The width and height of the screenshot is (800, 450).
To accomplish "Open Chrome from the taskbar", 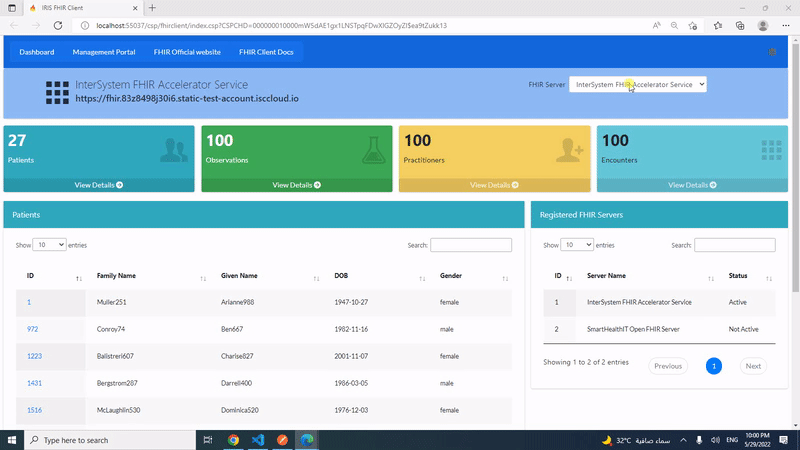I will (233, 440).
